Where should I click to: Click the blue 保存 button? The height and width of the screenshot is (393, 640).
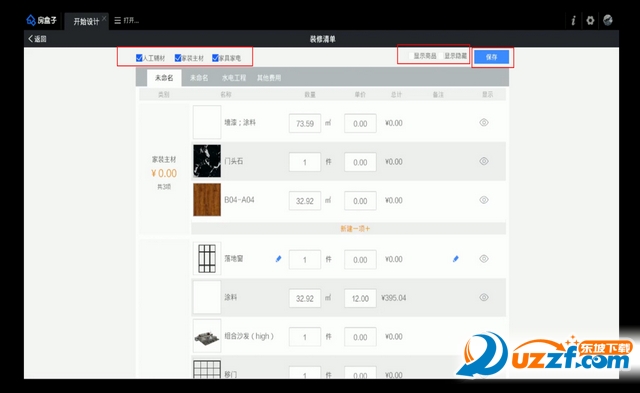click(x=491, y=57)
